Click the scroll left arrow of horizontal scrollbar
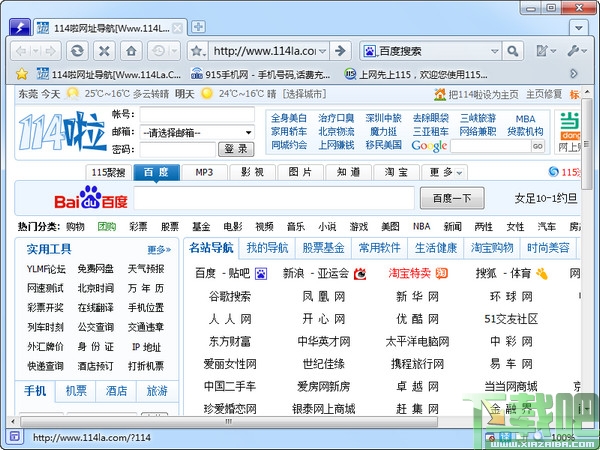The width and height of the screenshot is (600, 450). pyautogui.click(x=13, y=422)
